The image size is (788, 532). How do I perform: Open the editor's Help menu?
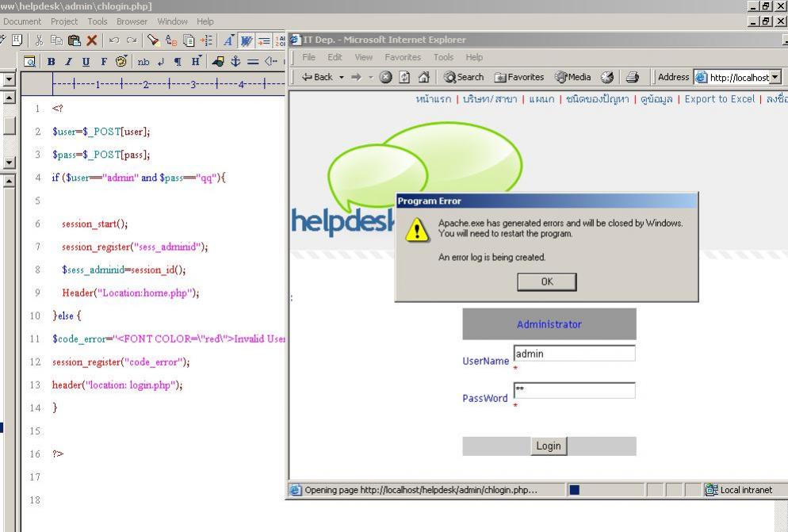(205, 21)
